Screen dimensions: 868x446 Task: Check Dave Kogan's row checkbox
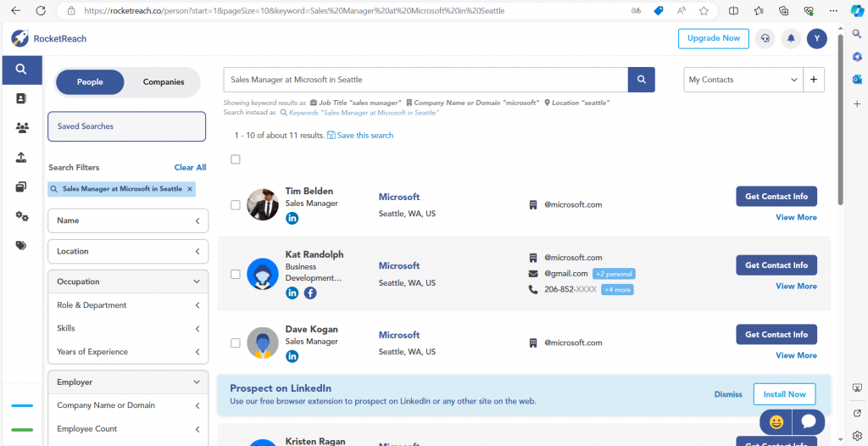pos(236,343)
